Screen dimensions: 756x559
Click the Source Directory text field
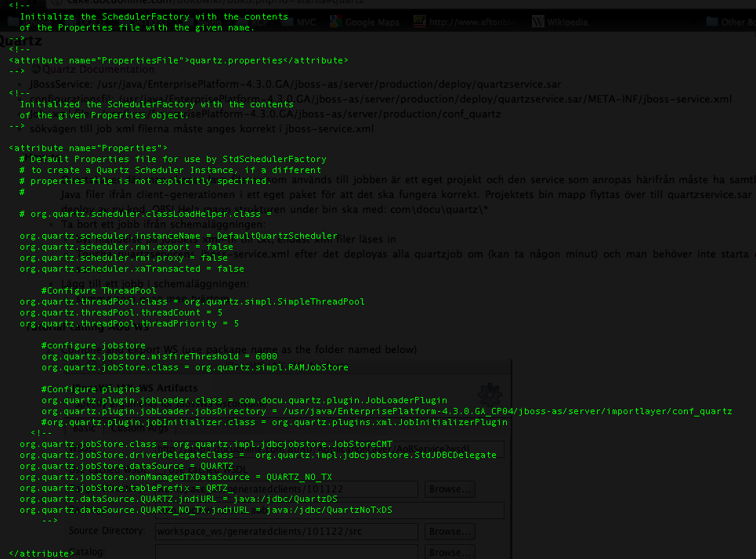click(286, 531)
